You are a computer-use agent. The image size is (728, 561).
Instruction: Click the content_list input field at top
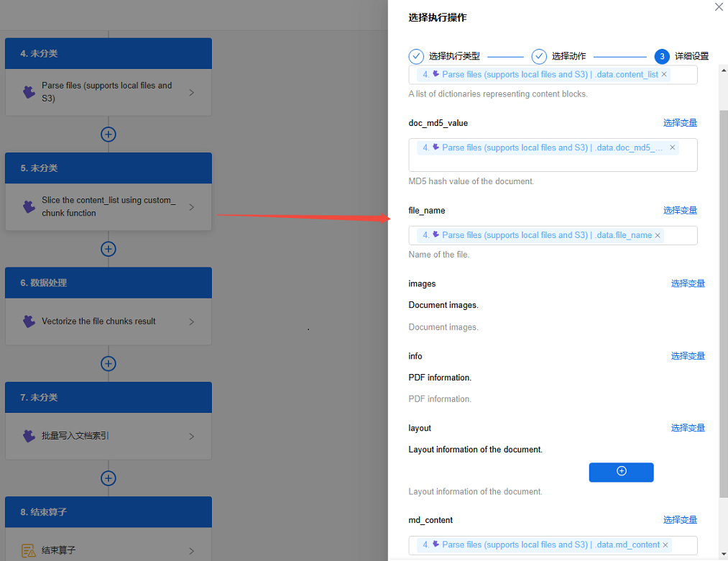(x=553, y=75)
